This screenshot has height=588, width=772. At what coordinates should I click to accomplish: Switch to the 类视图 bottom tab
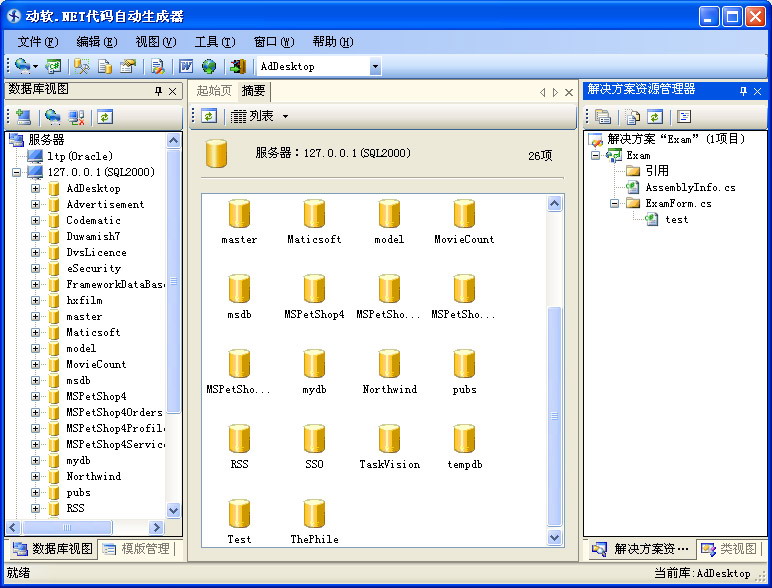click(729, 549)
